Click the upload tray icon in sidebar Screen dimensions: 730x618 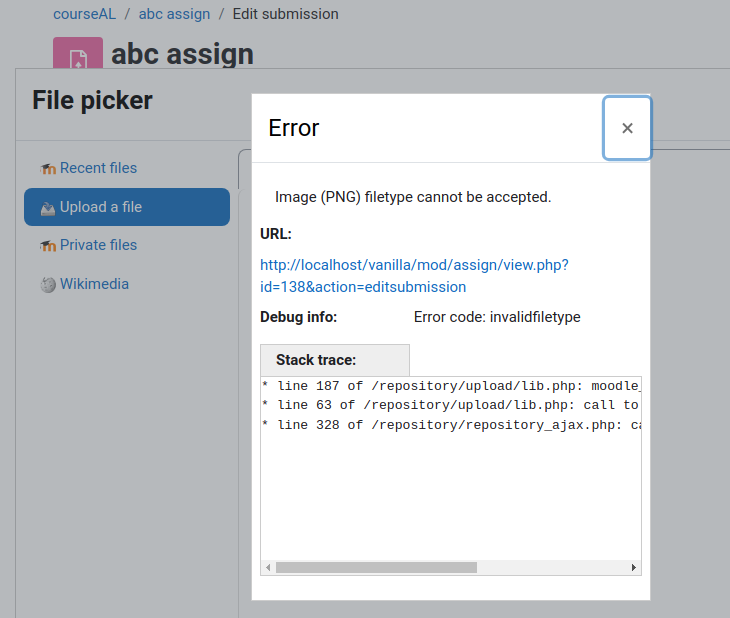pos(48,208)
